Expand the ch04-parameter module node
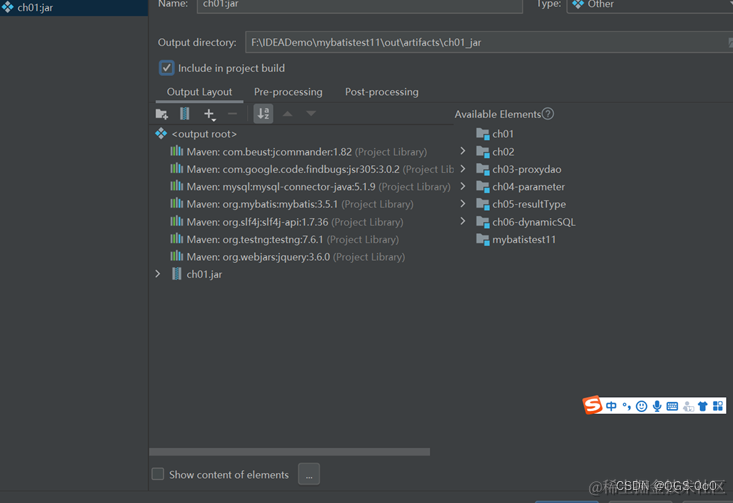The image size is (733, 503). coord(462,186)
